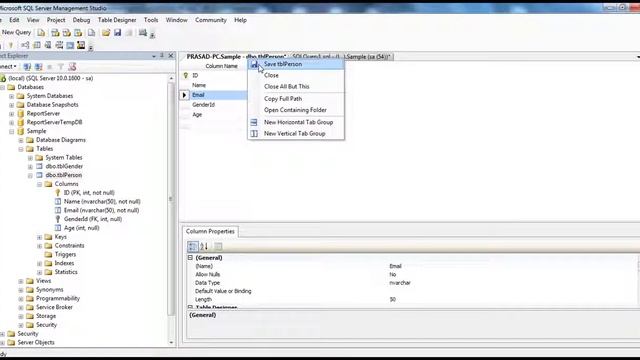Select dbo.tblPerson in Object Explorer
The image size is (640, 360).
[x=63, y=175]
